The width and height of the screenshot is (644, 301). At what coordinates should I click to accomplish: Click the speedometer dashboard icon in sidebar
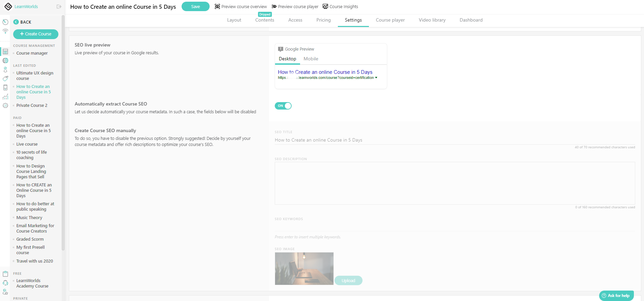pos(5,22)
